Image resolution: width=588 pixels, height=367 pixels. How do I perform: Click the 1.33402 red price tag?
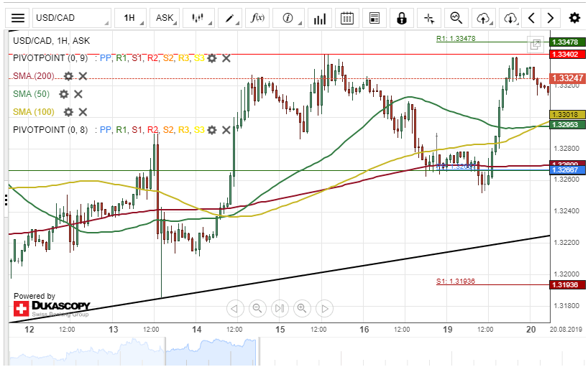tap(567, 55)
